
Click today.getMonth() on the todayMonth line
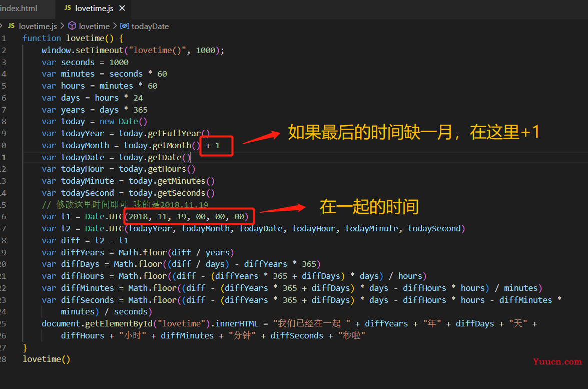(162, 146)
